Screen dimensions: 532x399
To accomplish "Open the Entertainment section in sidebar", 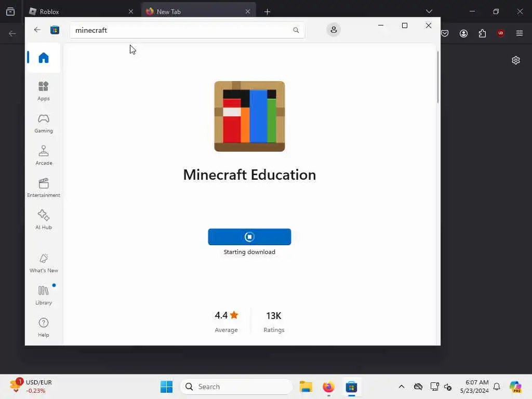I will [44, 188].
